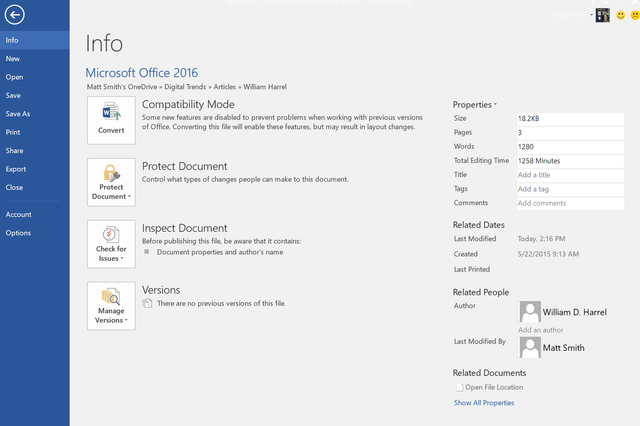Click the Add a tag field

coord(570,189)
